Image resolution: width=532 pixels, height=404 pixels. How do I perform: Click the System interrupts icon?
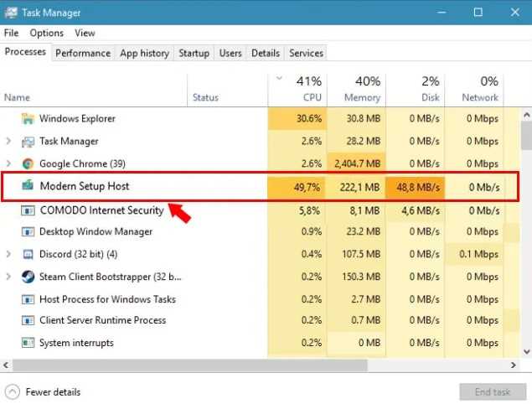point(28,343)
